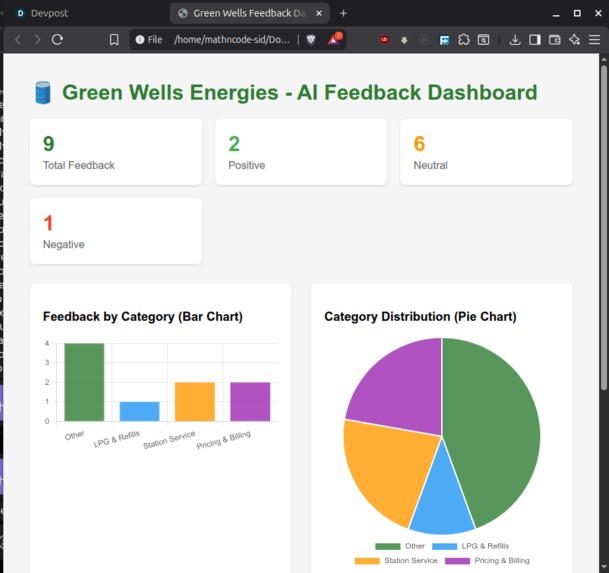Open a new browser tab
The height and width of the screenshot is (573, 609).
(343, 14)
